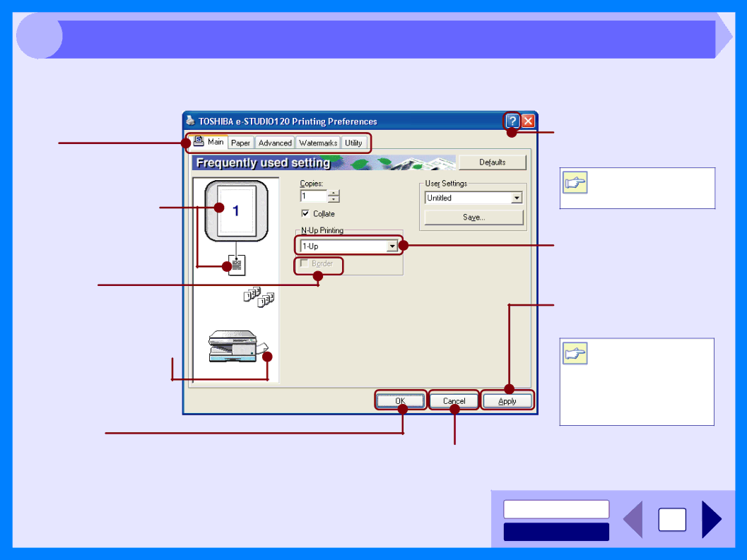Confirm settings with the OK button

pos(400,401)
